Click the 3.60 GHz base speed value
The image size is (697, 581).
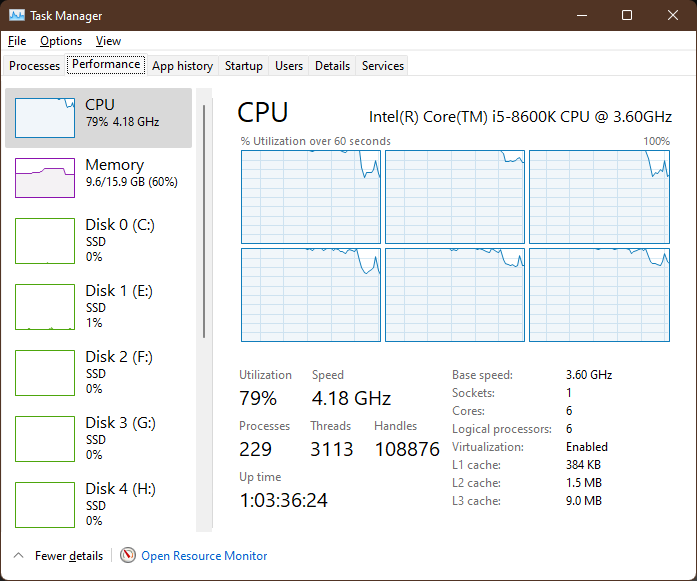(x=589, y=375)
